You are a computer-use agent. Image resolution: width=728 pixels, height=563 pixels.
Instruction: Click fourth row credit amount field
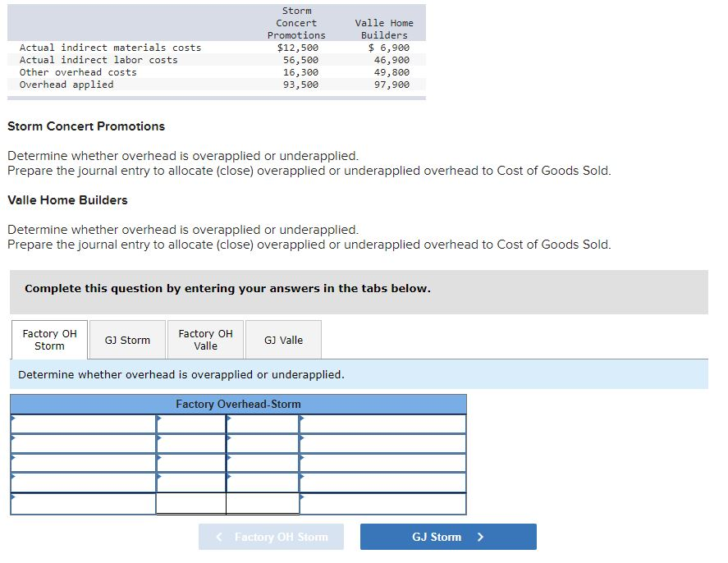coord(263,483)
